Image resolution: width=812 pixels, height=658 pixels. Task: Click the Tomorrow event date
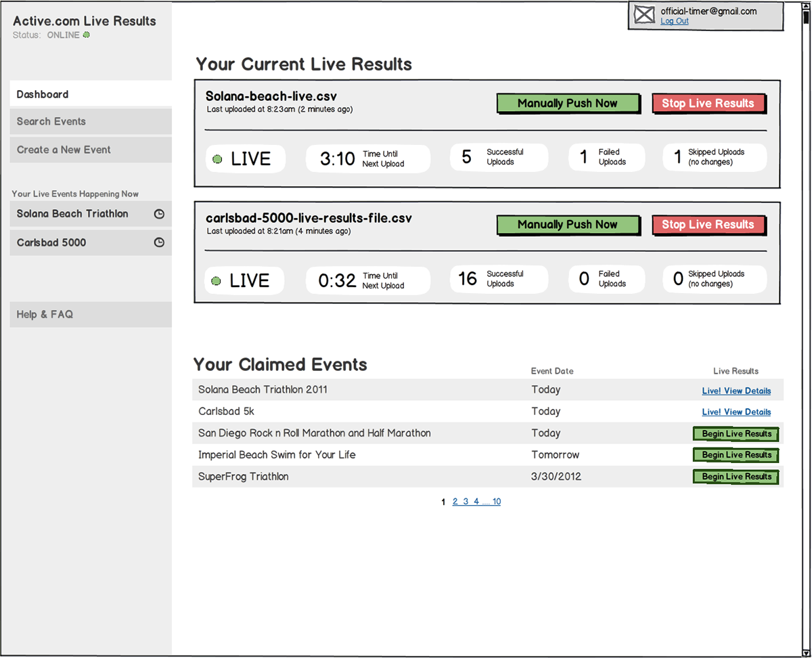(556, 455)
